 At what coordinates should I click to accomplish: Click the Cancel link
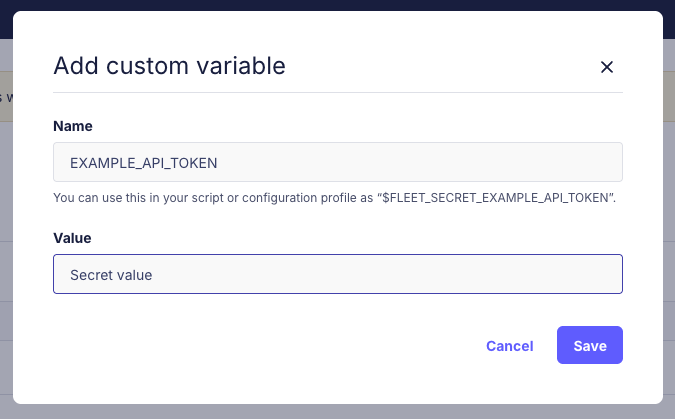click(x=509, y=346)
